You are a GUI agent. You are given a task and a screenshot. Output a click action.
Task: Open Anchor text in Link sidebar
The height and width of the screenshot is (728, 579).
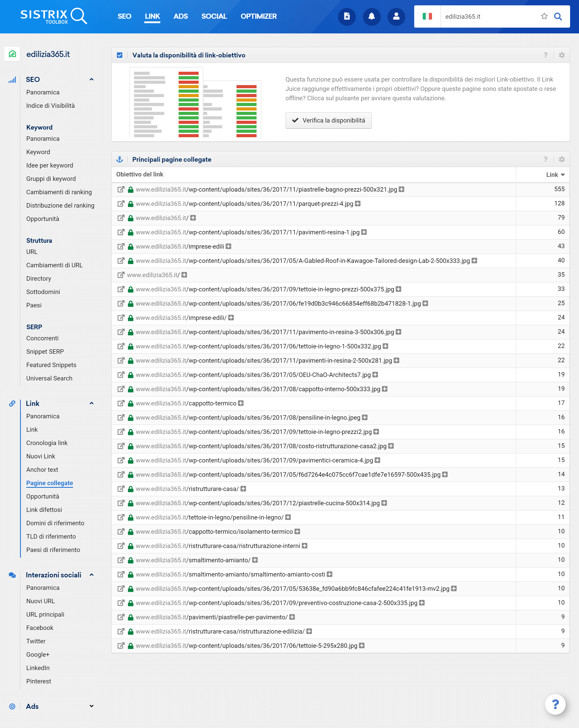tap(42, 470)
